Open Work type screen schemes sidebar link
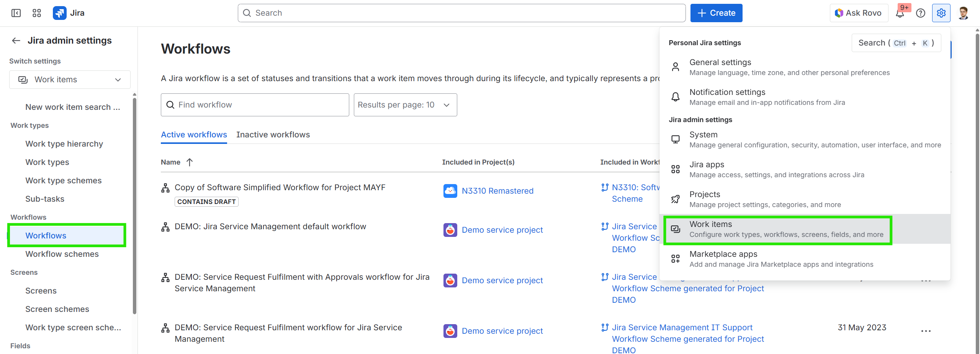This screenshot has width=980, height=354. tap(73, 328)
